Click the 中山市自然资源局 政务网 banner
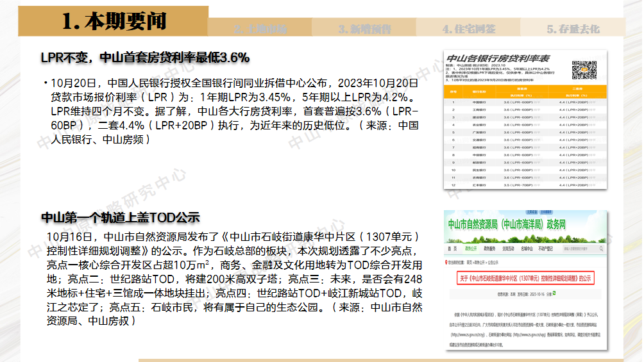Screen dimensions: 644x362 click(507, 226)
